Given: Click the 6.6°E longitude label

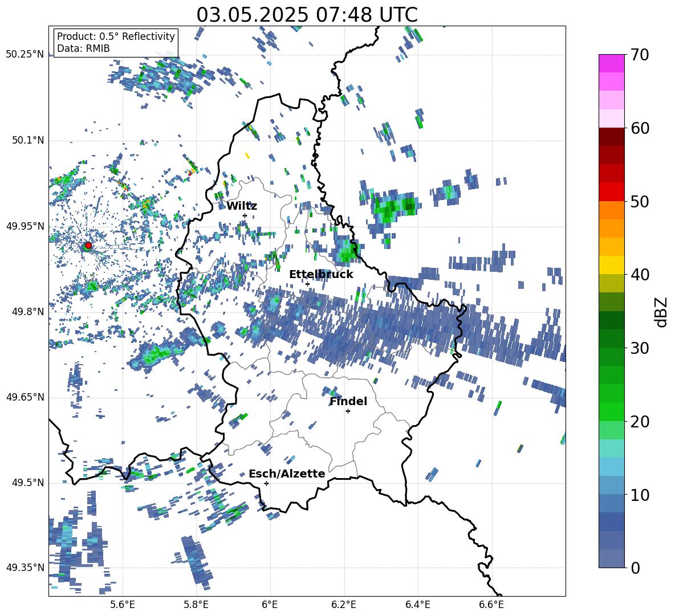Looking at the screenshot, I should (491, 605).
